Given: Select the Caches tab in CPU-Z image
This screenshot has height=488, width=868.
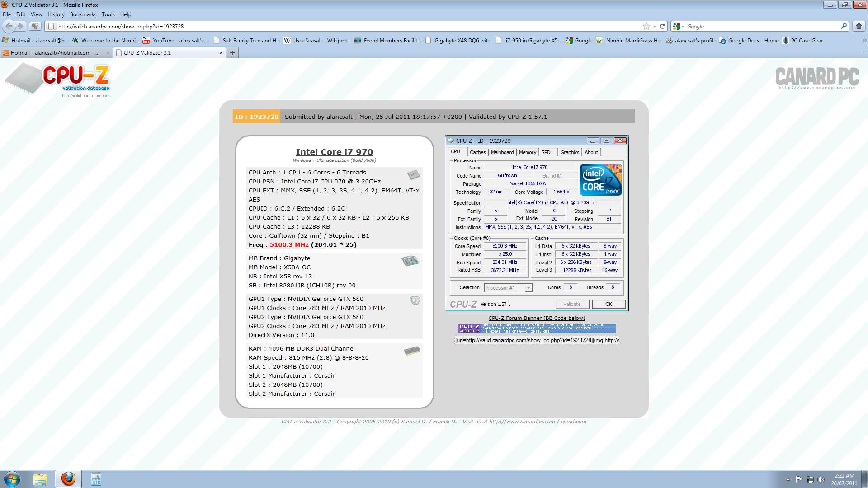Looking at the screenshot, I should pyautogui.click(x=477, y=152).
